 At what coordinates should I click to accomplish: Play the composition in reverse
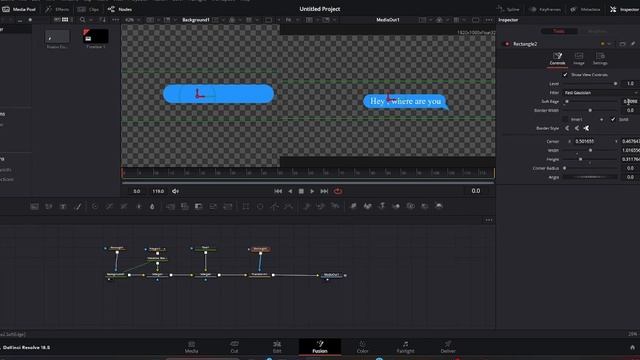point(290,191)
